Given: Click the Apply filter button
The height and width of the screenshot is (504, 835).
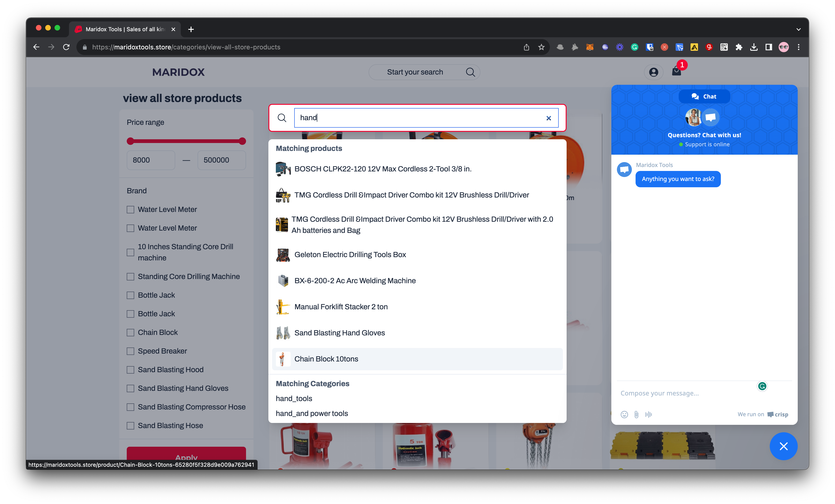Looking at the screenshot, I should (186, 457).
